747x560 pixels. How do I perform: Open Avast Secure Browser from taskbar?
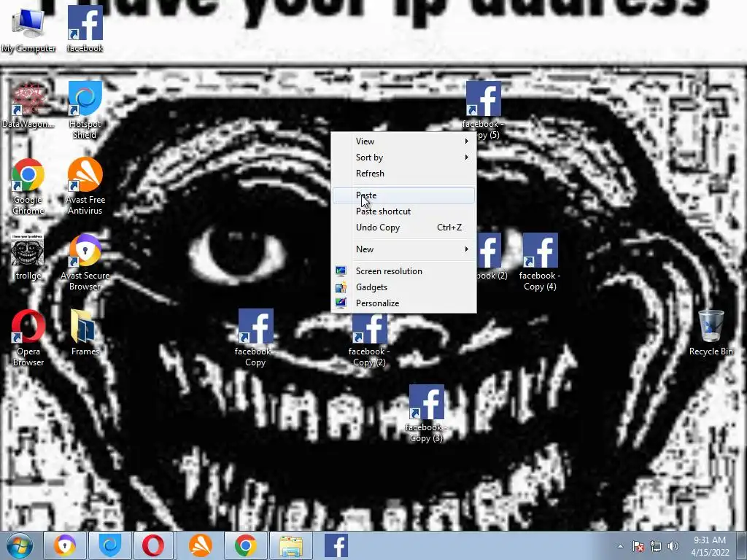pos(65,545)
